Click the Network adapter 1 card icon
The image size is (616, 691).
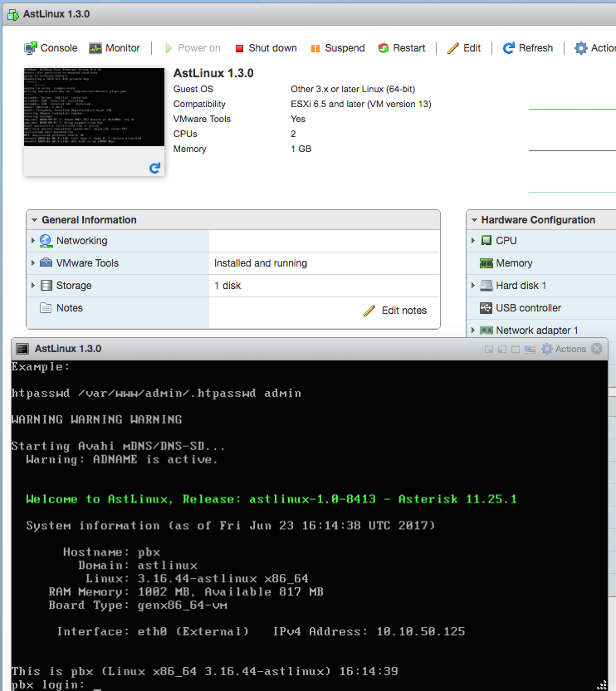click(x=486, y=330)
